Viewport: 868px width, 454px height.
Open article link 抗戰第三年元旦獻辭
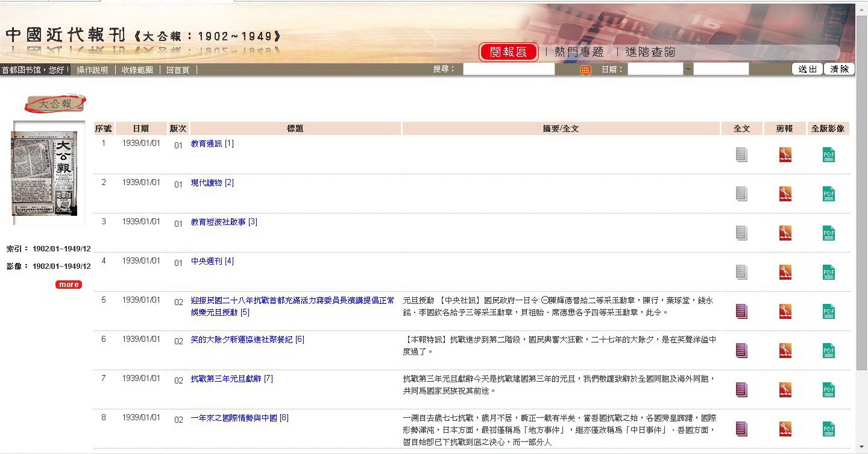[231, 379]
